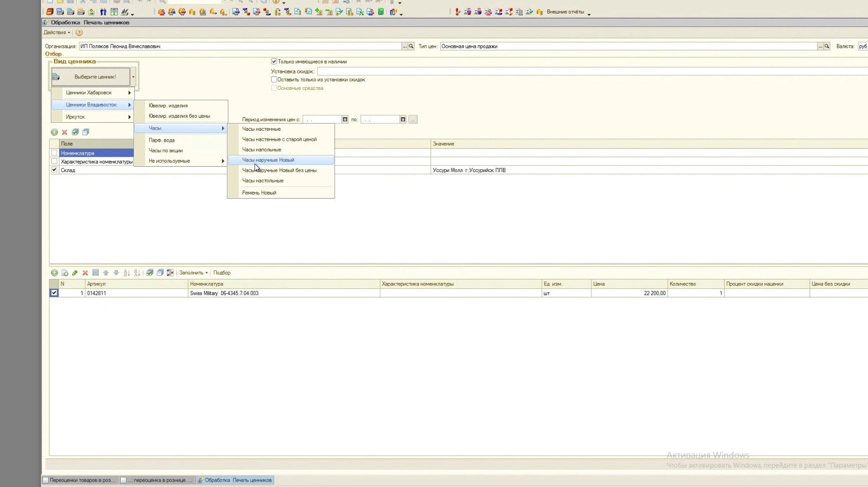Click the Подбор button
This screenshot has width=868, height=487.
222,273
